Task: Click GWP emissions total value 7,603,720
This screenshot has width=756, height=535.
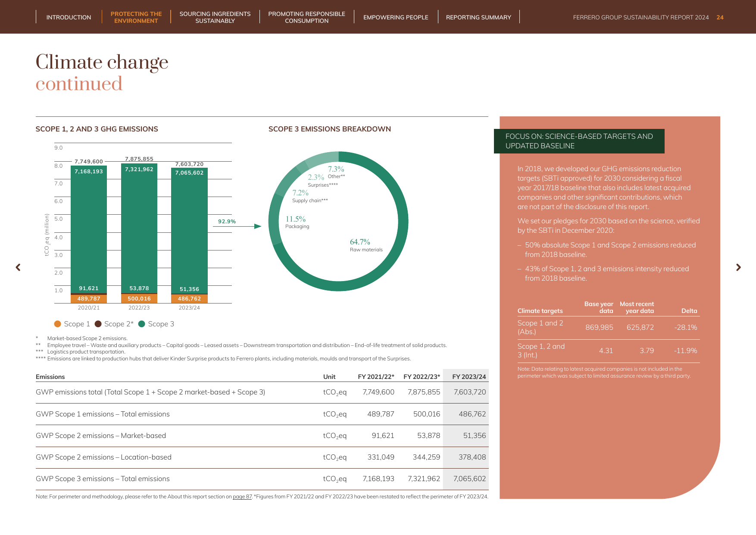Action: coord(469,392)
